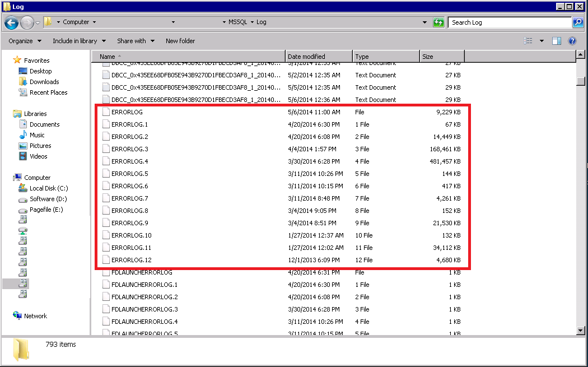Viewport: 588px width, 367px height.
Task: Click the New folder button
Action: pos(180,41)
